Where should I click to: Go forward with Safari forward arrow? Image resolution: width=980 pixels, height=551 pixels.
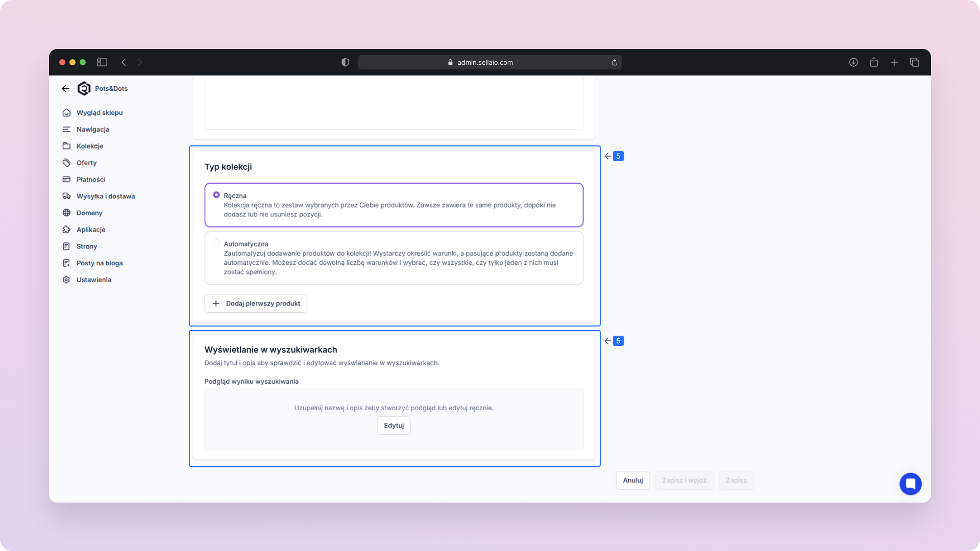pyautogui.click(x=140, y=62)
